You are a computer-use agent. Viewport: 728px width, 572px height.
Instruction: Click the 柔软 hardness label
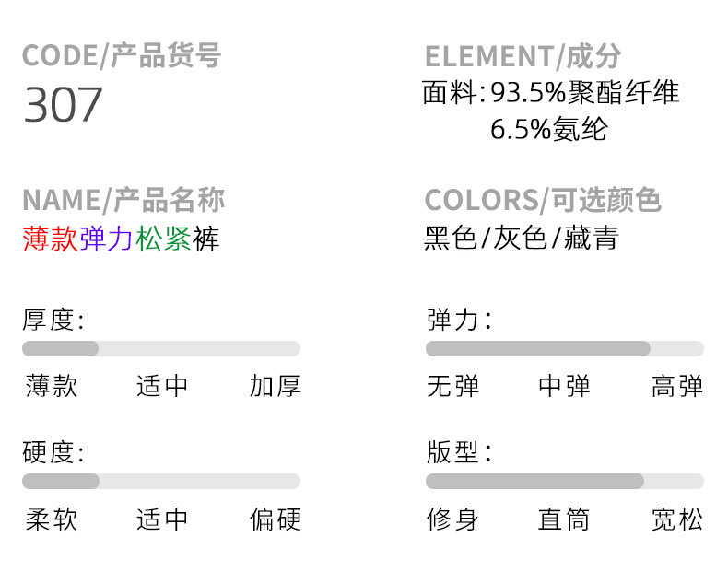[52, 519]
